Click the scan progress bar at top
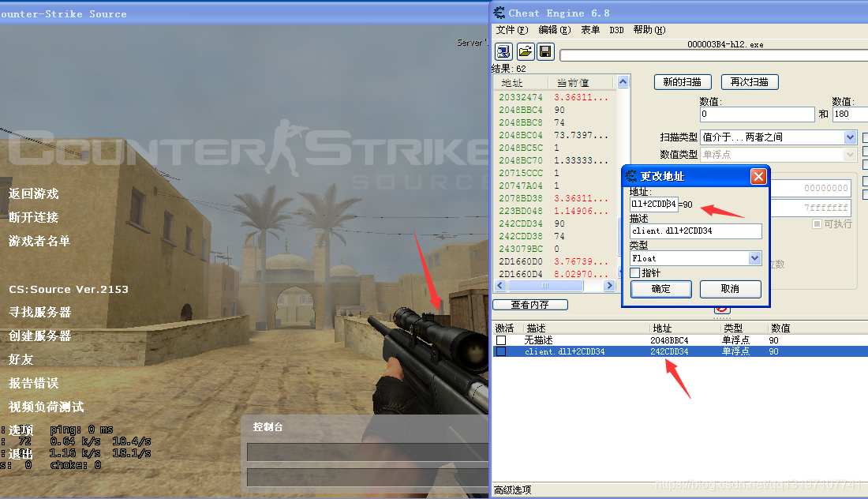The height and width of the screenshot is (499, 868). [x=713, y=55]
